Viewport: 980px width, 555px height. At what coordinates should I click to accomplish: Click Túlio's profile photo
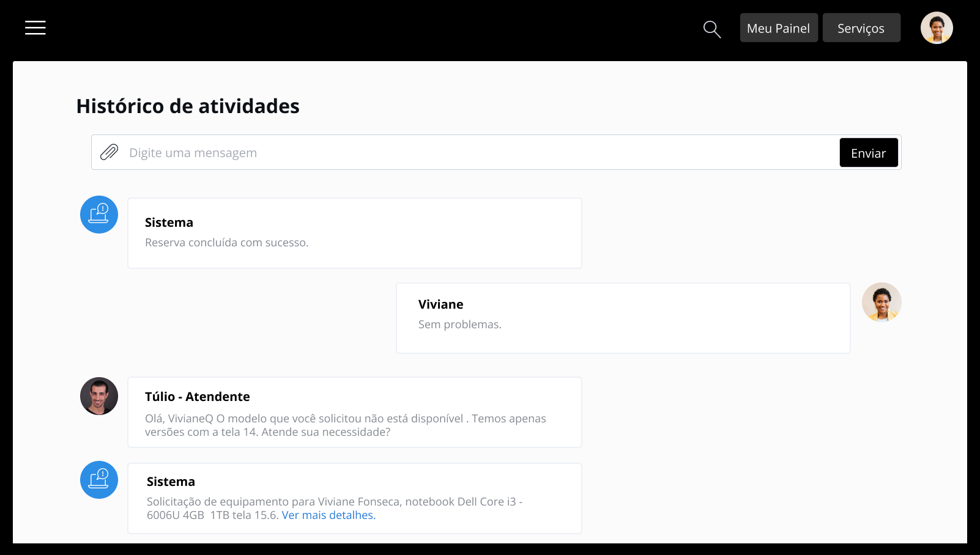point(99,396)
